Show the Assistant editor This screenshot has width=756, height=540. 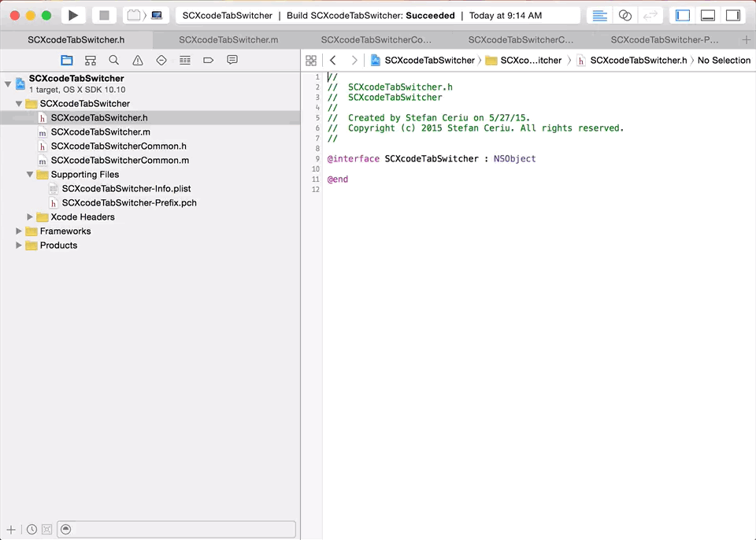point(624,16)
